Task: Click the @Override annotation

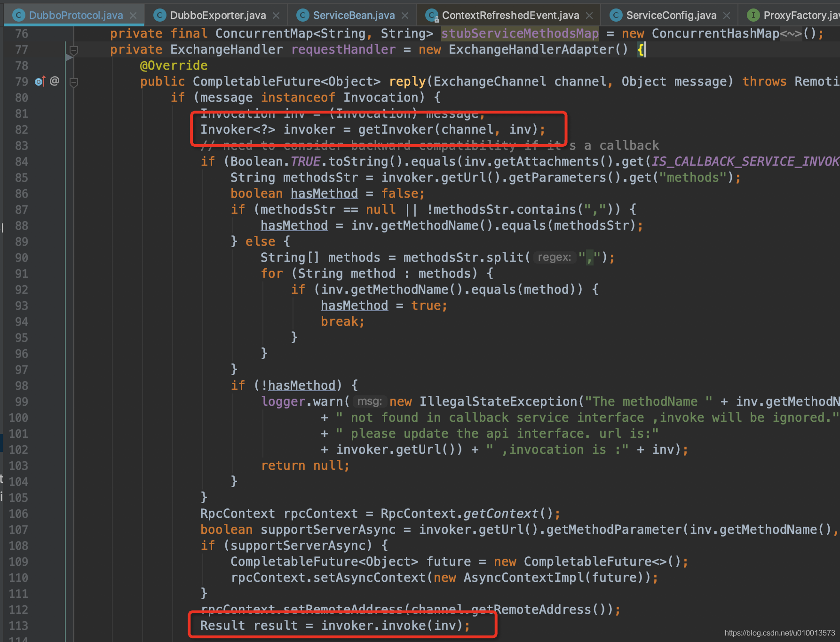Action: click(174, 65)
